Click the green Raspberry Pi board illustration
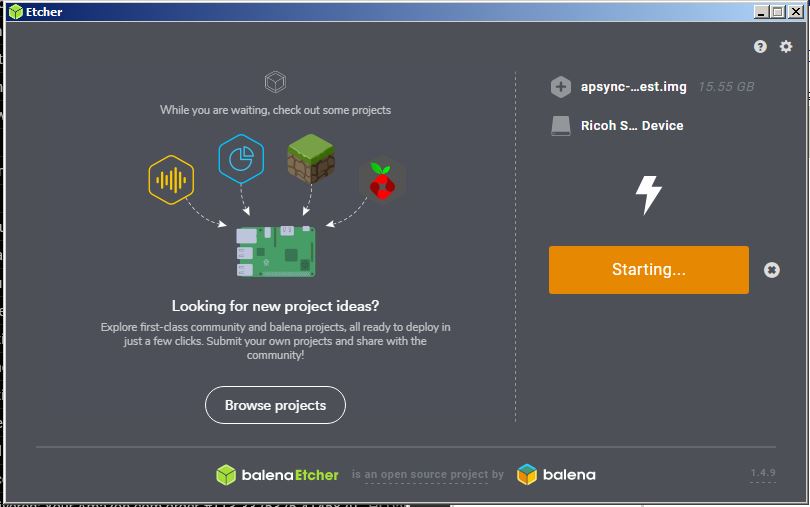The width and height of the screenshot is (810, 507). 276,251
